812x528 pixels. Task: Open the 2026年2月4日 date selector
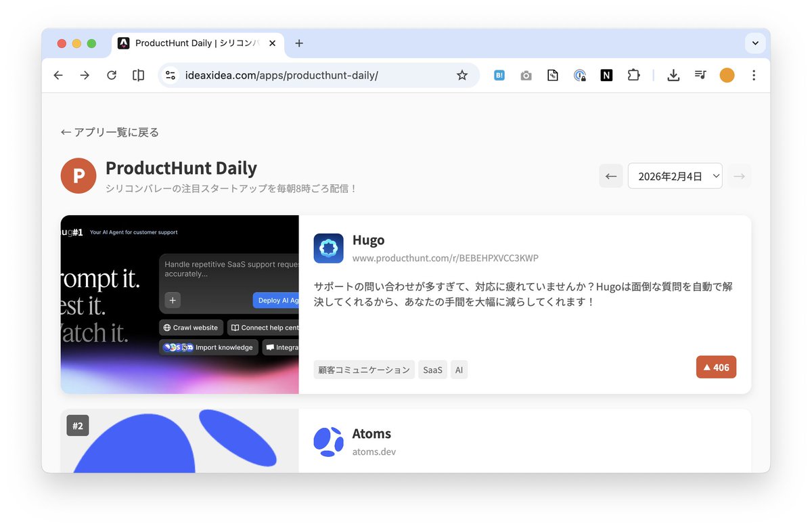pos(675,175)
